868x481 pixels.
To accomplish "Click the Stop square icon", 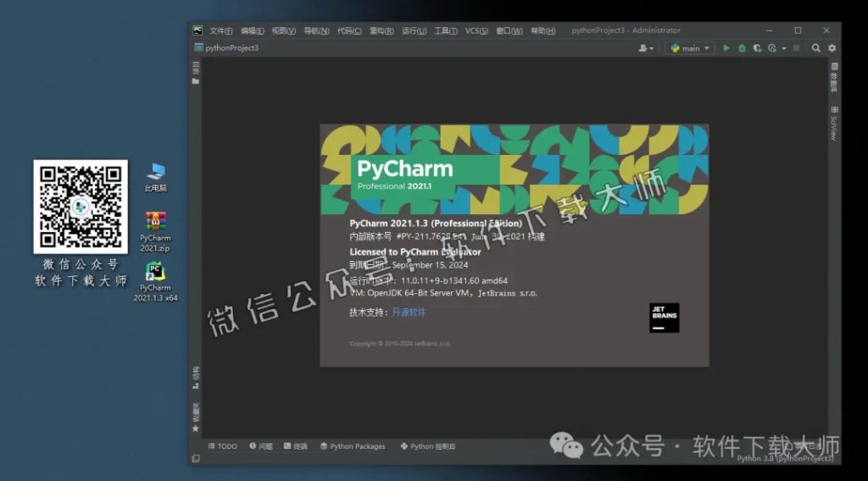I will [796, 48].
